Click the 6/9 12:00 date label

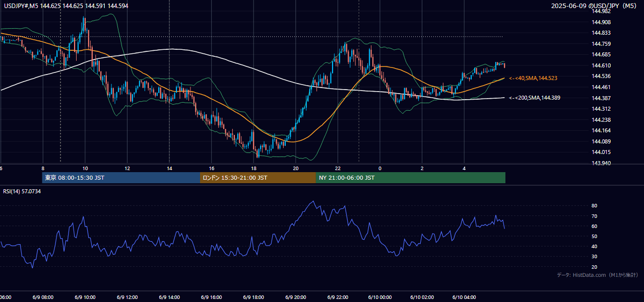tap(127, 297)
